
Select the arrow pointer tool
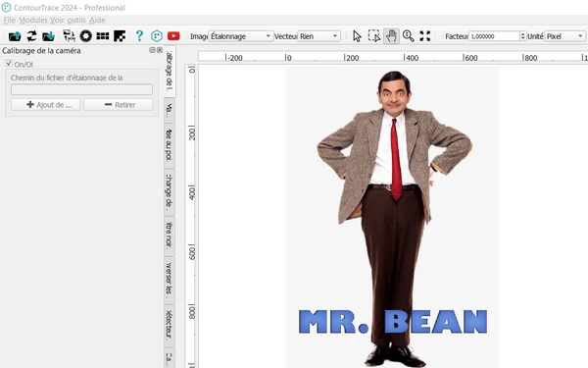pyautogui.click(x=357, y=36)
